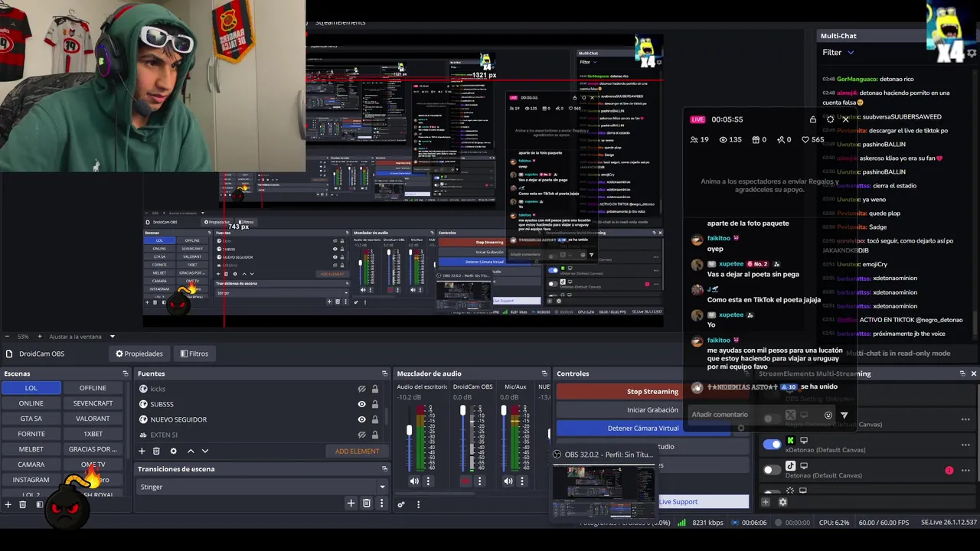The width and height of the screenshot is (980, 551).
Task: Open emoji picker in comment box
Action: click(828, 415)
